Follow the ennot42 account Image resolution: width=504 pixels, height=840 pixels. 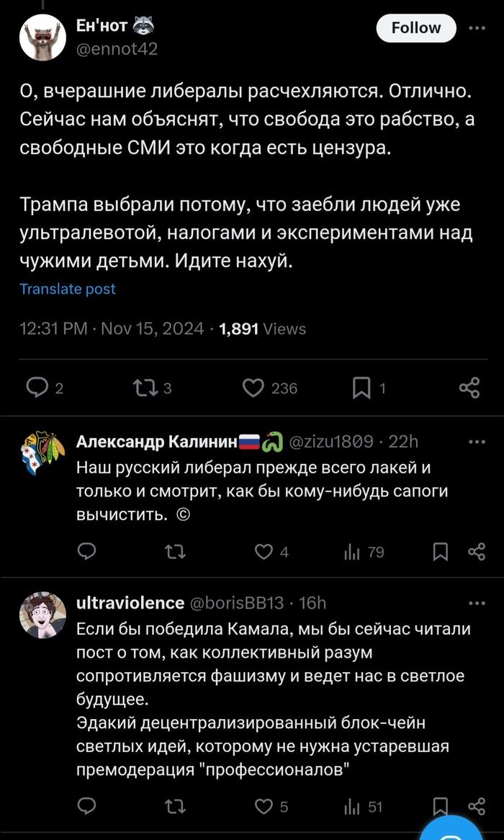(416, 28)
